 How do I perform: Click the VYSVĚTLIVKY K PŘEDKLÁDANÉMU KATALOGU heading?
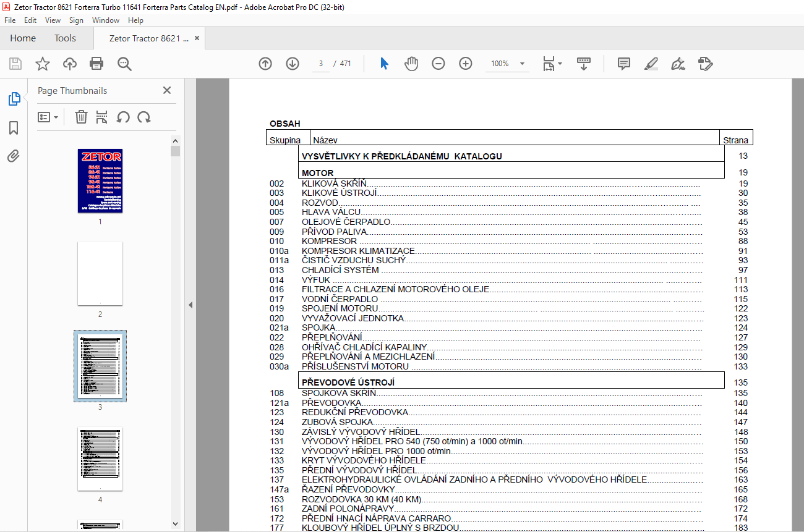402,156
